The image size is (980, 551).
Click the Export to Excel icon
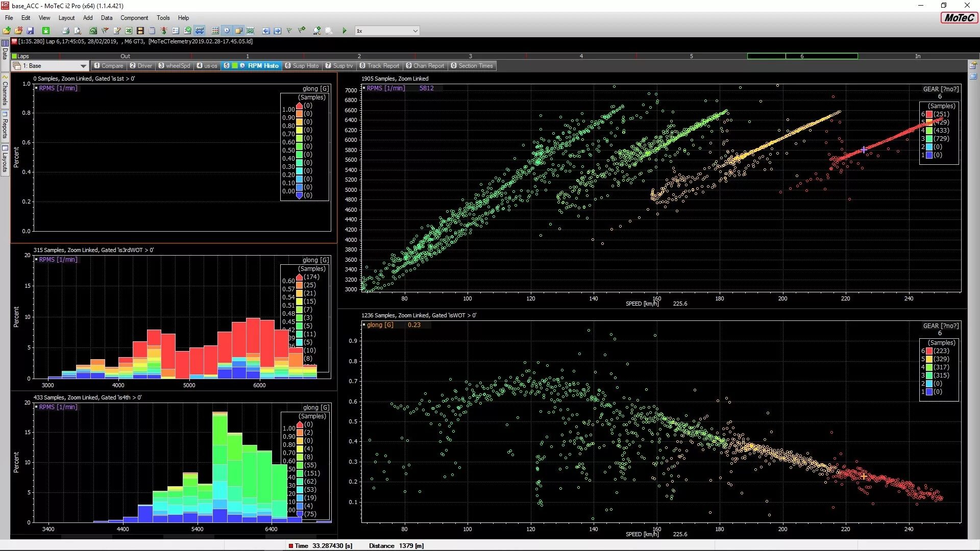coord(129,31)
